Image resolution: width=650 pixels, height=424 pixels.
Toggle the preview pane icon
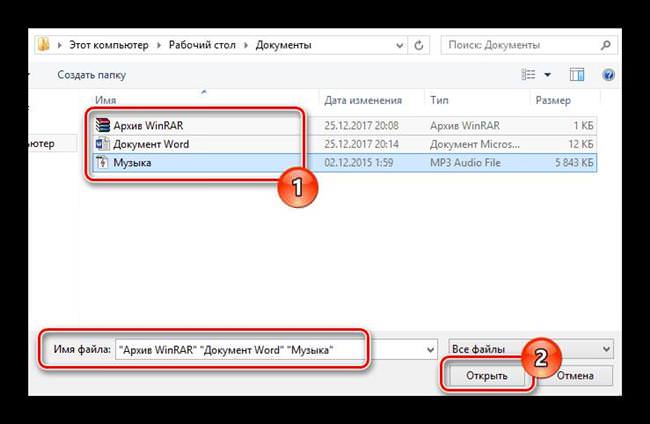pos(577,75)
